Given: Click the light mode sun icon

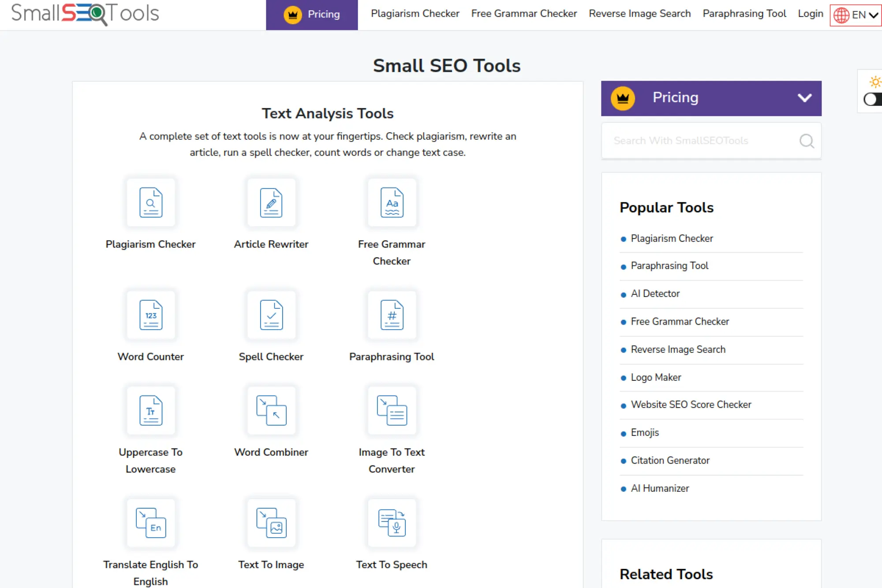Looking at the screenshot, I should [x=875, y=81].
